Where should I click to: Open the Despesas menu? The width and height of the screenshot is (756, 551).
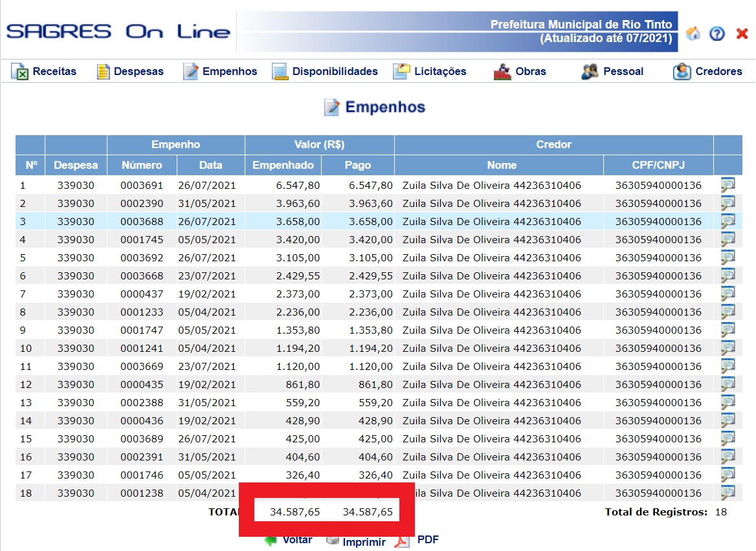(130, 72)
